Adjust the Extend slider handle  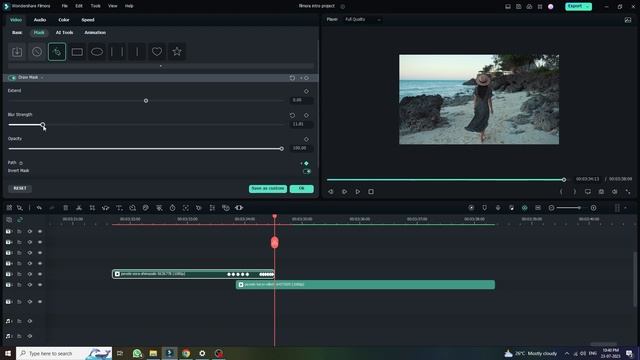(x=146, y=100)
